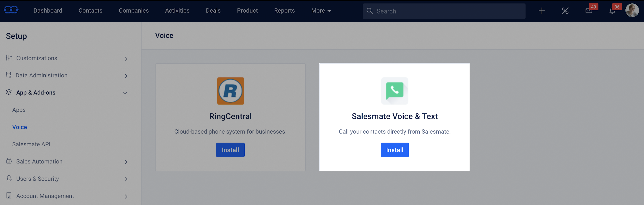Open Reports in top navigation
644x205 pixels.
pos(284,11)
